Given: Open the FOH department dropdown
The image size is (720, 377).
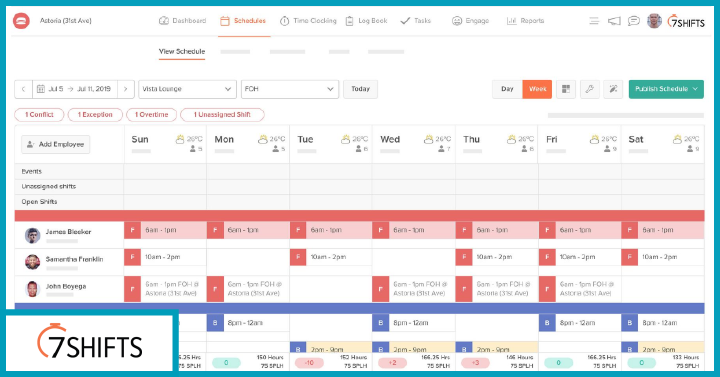Looking at the screenshot, I should (290, 89).
